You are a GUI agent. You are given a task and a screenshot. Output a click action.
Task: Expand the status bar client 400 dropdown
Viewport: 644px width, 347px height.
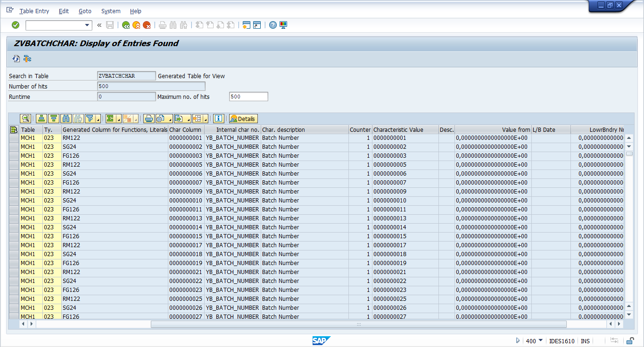[541, 341]
